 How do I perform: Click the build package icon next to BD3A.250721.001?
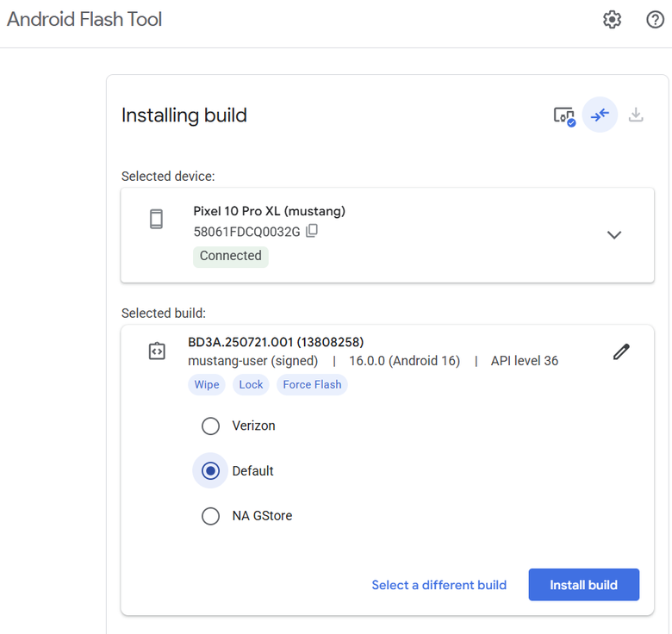click(x=157, y=351)
